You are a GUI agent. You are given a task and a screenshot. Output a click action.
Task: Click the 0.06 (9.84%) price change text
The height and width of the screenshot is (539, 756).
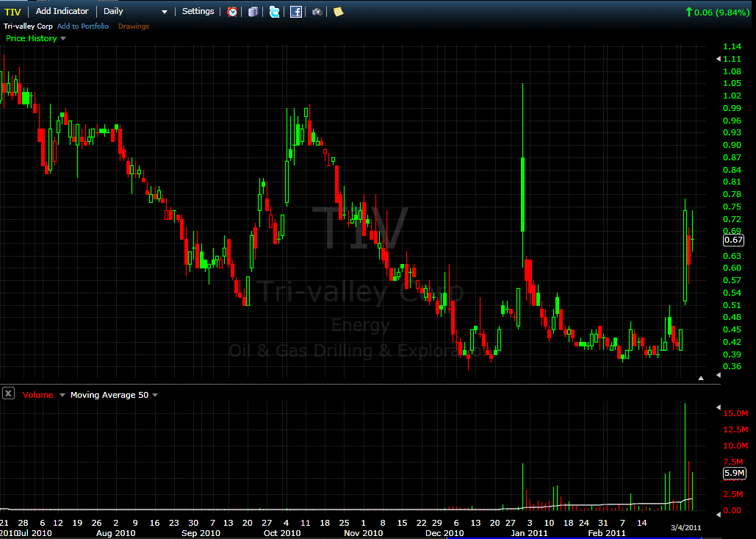pyautogui.click(x=721, y=12)
